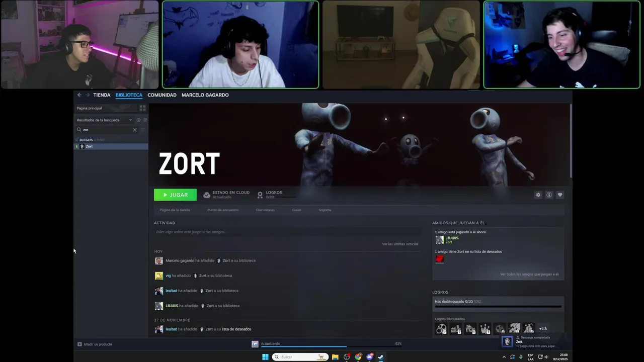Open the Windows Start menu
Image resolution: width=644 pixels, height=362 pixels.
coord(265,357)
